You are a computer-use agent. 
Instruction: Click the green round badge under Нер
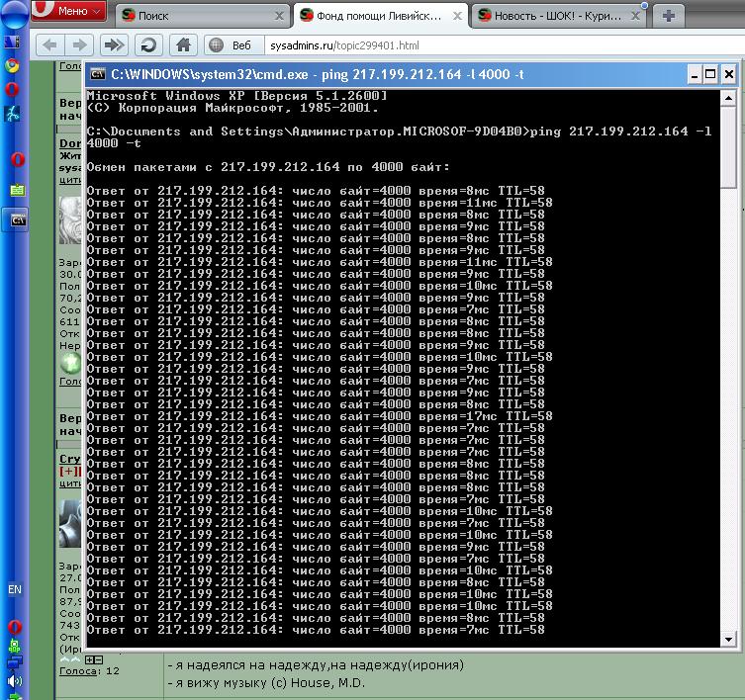click(70, 364)
